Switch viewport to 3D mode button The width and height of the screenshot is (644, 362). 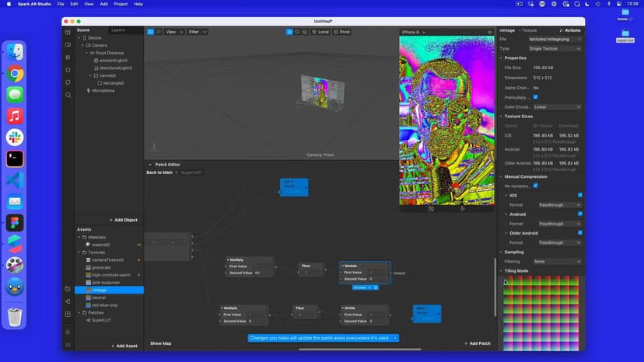point(150,32)
